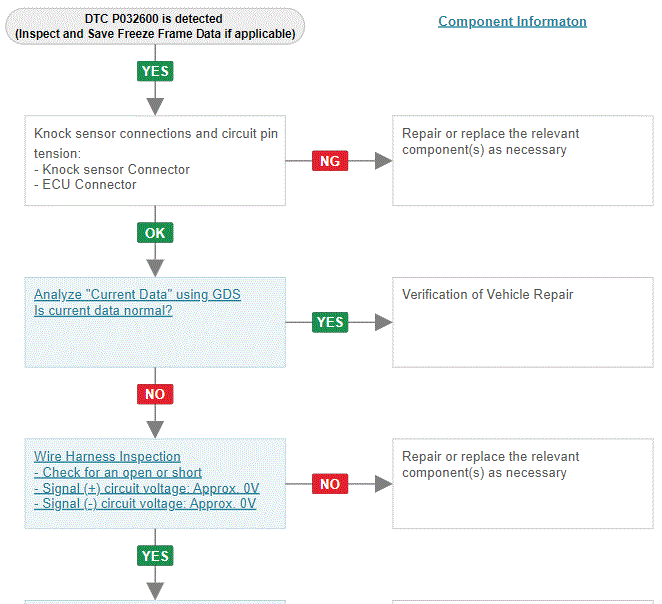
Task: Open the Wire Harness Inspection link
Action: click(107, 456)
